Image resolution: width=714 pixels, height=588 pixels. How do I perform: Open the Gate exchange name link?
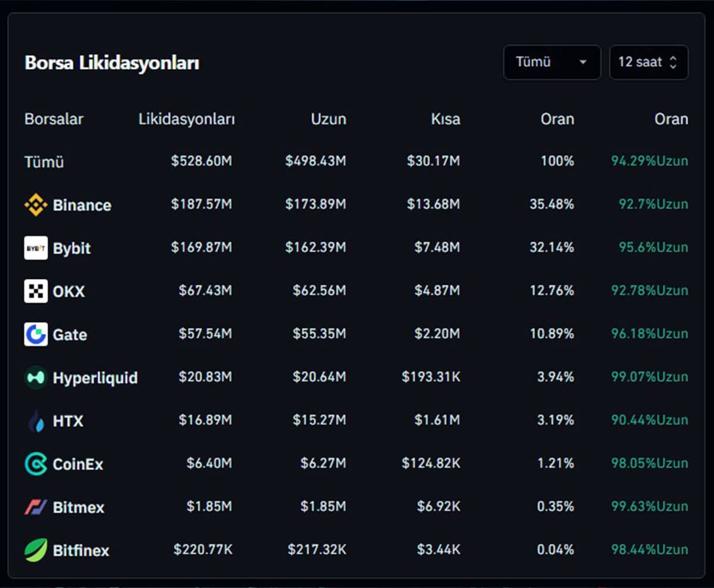[70, 335]
